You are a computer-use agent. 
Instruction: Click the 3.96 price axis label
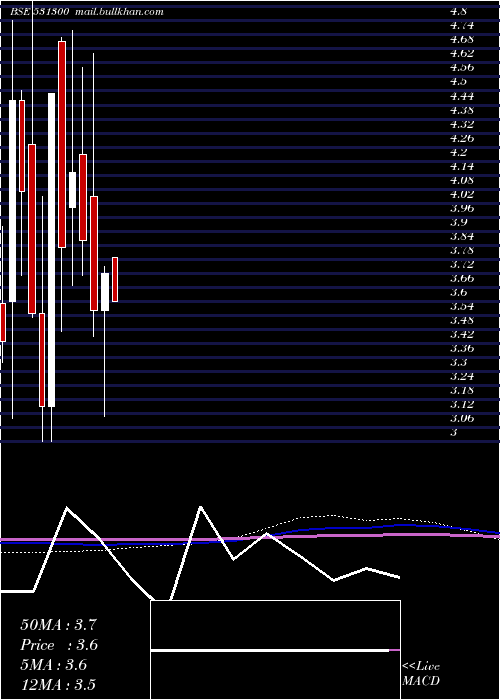point(462,208)
